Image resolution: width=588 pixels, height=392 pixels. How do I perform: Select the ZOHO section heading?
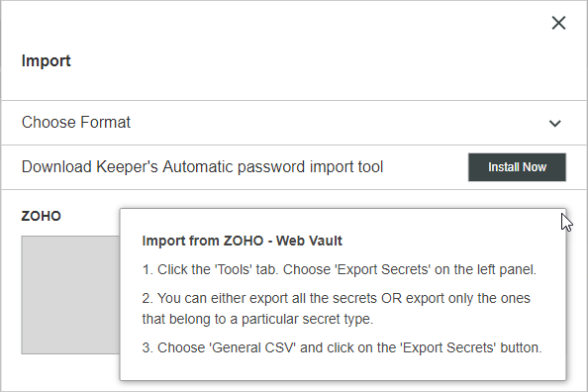pos(41,216)
